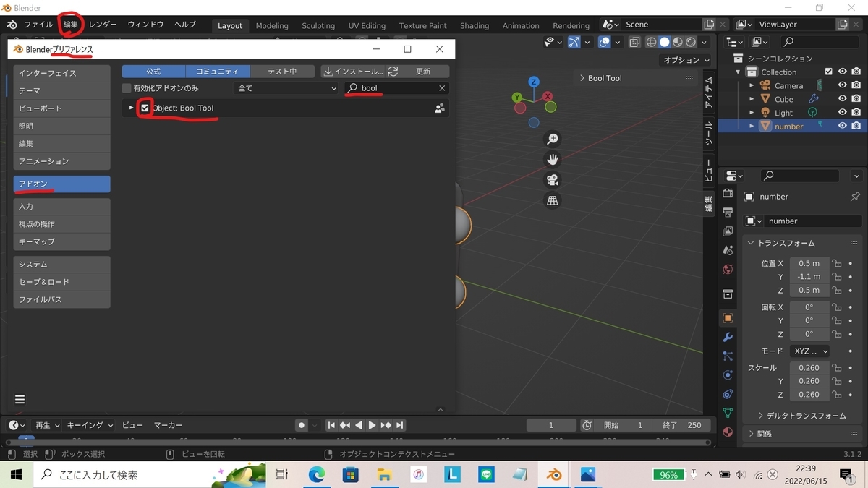This screenshot has height=488, width=868.
Task: Click 位置 X value field 0.5 m
Action: 809,263
